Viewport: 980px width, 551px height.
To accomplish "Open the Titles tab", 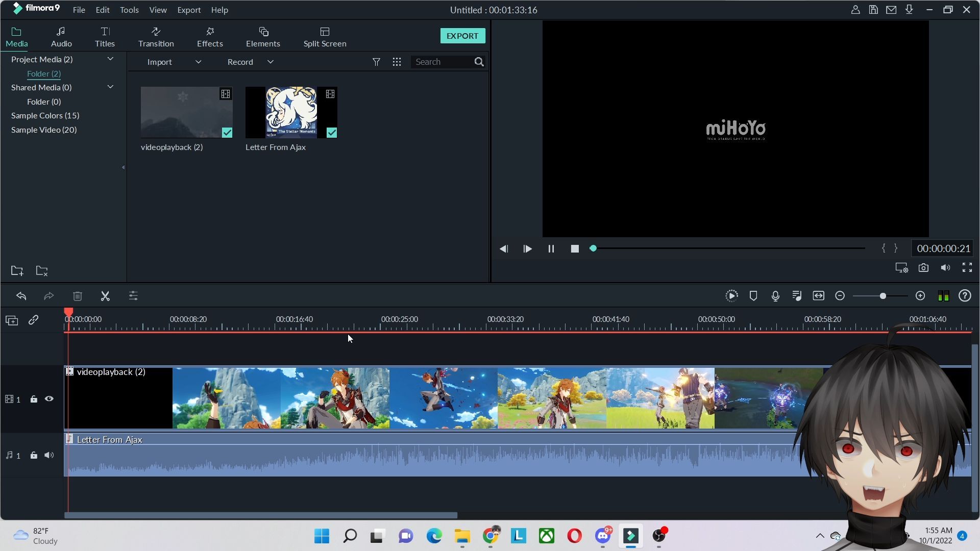I will [105, 37].
